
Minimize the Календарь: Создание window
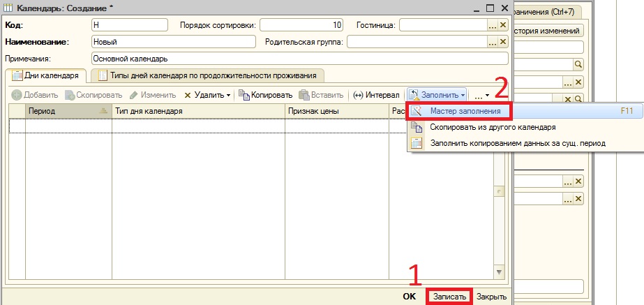click(477, 8)
